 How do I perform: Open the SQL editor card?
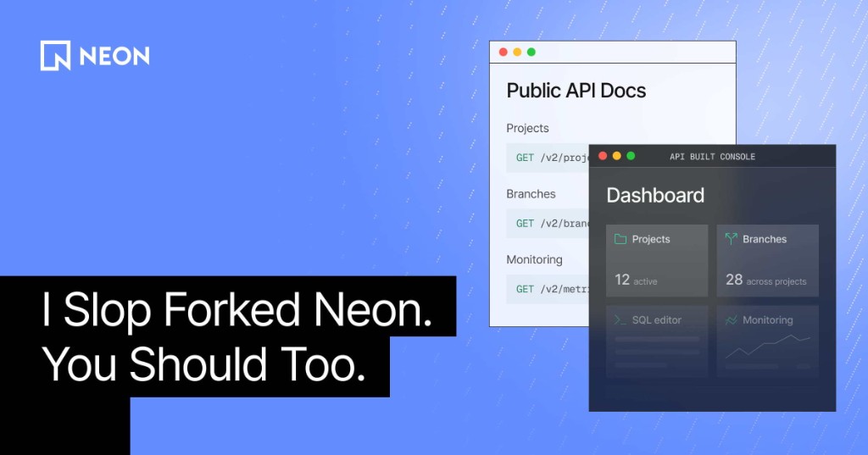(657, 341)
